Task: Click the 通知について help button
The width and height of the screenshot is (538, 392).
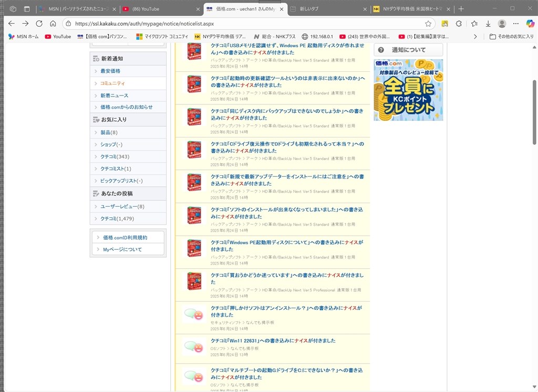Action: click(x=408, y=50)
